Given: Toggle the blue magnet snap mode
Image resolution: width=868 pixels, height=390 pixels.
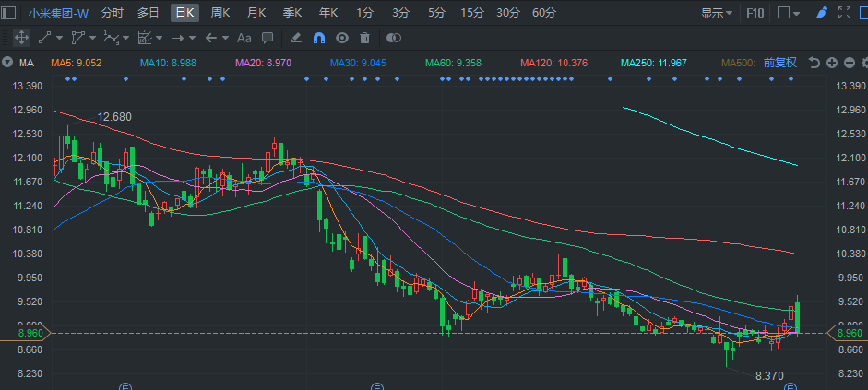Looking at the screenshot, I should 319,38.
